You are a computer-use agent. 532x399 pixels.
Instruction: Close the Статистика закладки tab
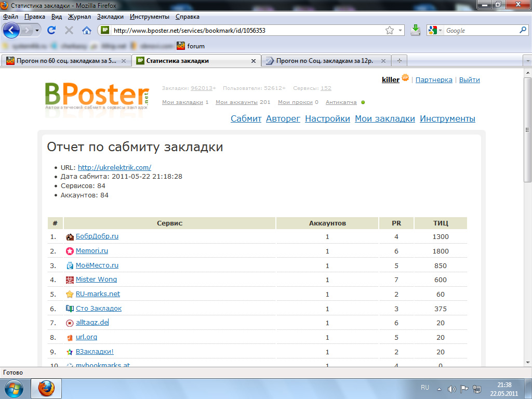253,61
